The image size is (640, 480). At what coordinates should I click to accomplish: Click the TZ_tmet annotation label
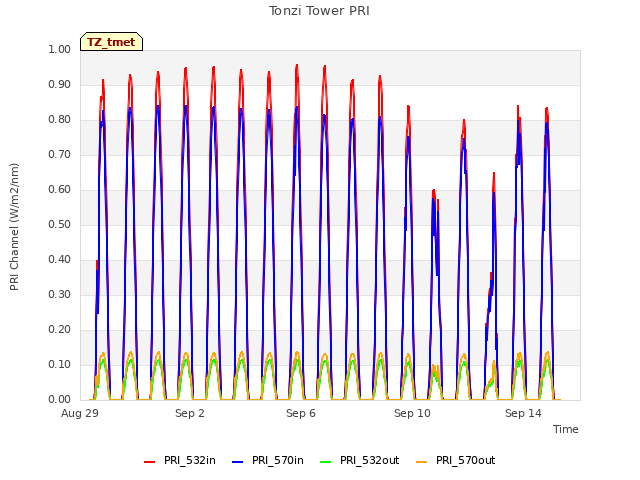tap(111, 42)
